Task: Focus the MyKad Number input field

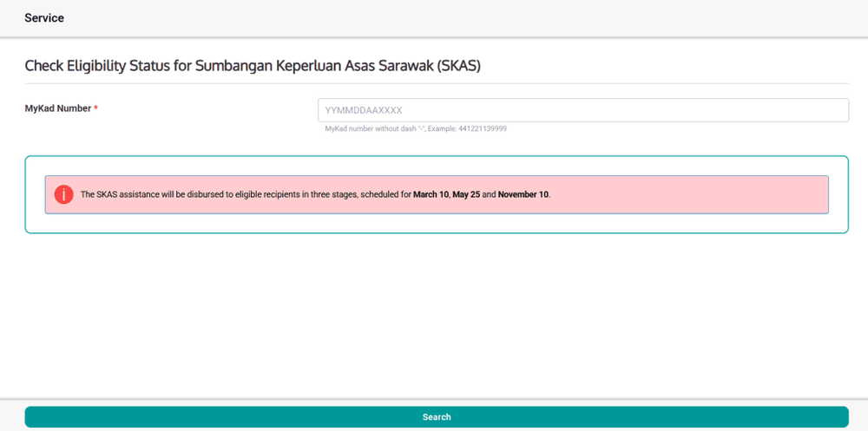Action: coord(583,110)
